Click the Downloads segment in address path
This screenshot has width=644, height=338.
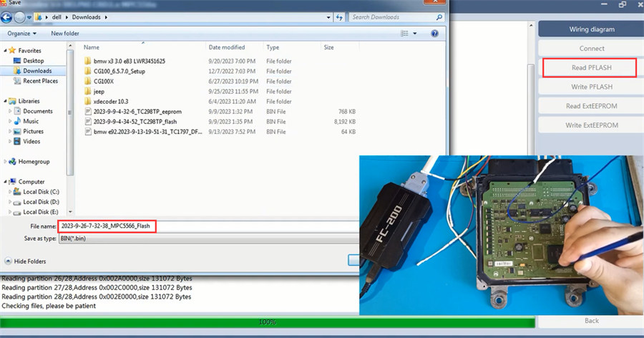coord(87,17)
